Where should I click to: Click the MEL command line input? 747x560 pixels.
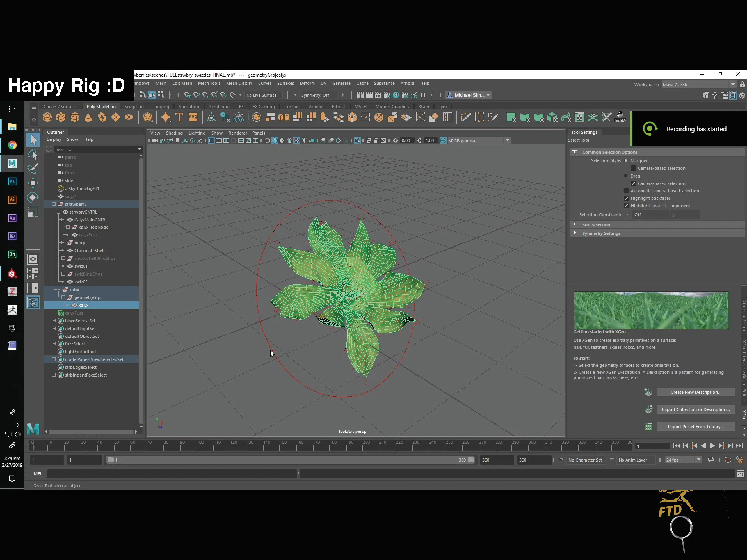172,474
